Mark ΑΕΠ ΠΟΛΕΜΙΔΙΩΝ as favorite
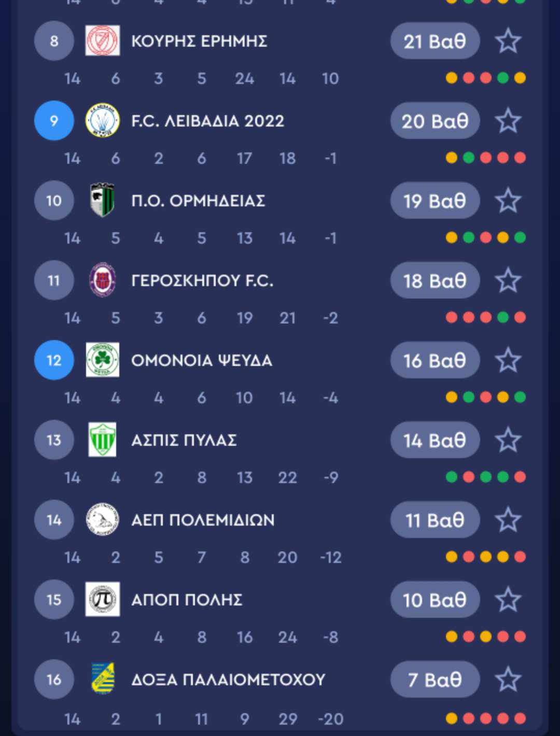The width and height of the screenshot is (560, 736). tap(508, 520)
